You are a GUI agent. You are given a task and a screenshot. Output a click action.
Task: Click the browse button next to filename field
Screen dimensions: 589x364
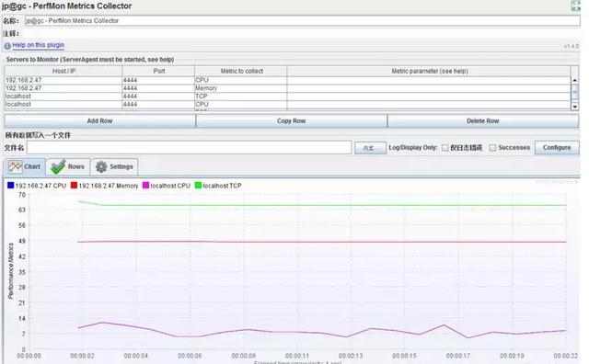[370, 148]
